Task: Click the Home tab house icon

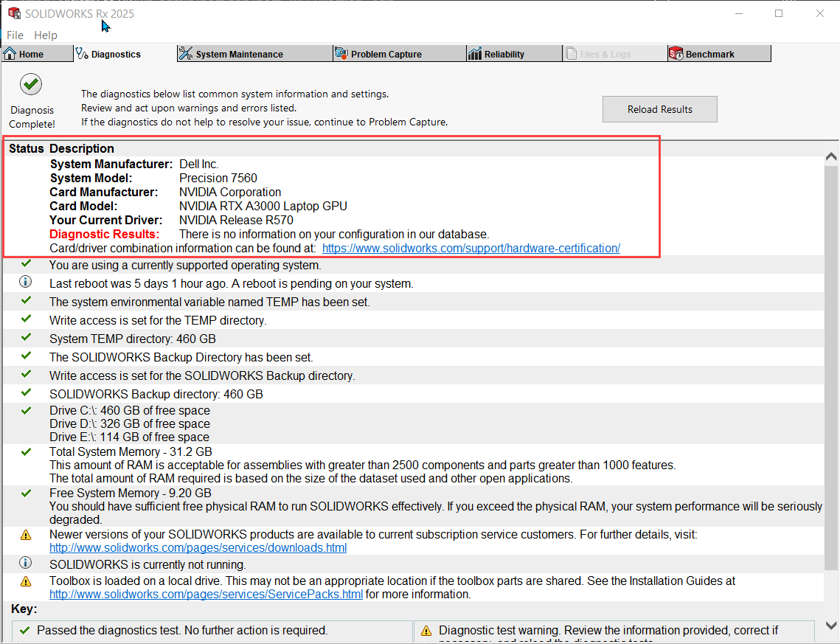Action: coord(10,54)
